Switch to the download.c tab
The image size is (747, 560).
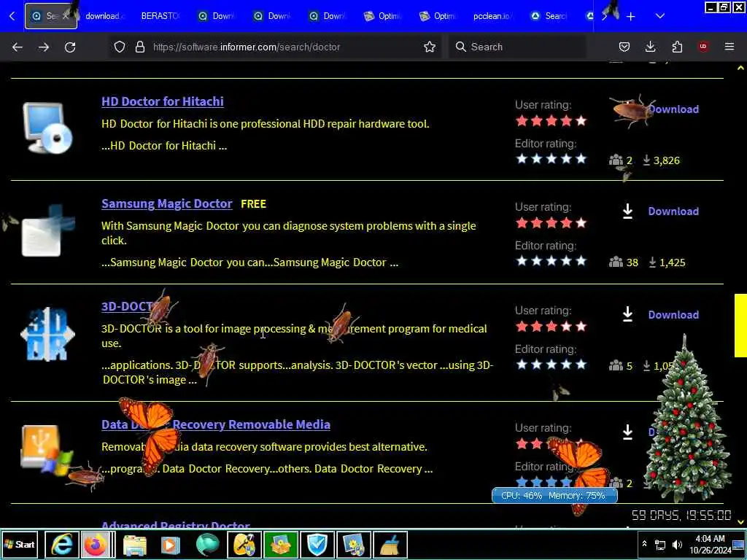[105, 16]
